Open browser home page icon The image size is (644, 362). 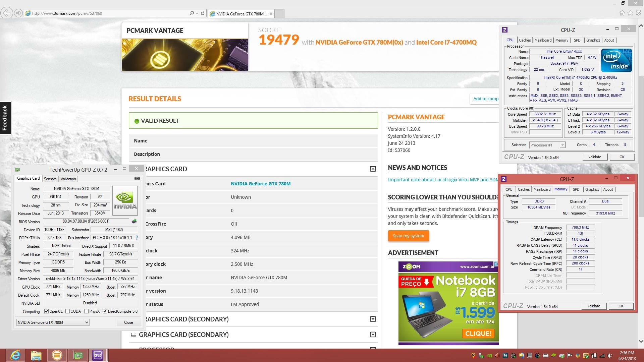(x=622, y=13)
